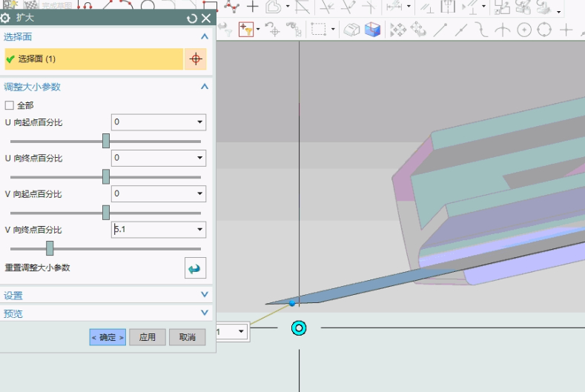
Task: Collapse the 调整大小参数 section
Action: click(x=204, y=87)
